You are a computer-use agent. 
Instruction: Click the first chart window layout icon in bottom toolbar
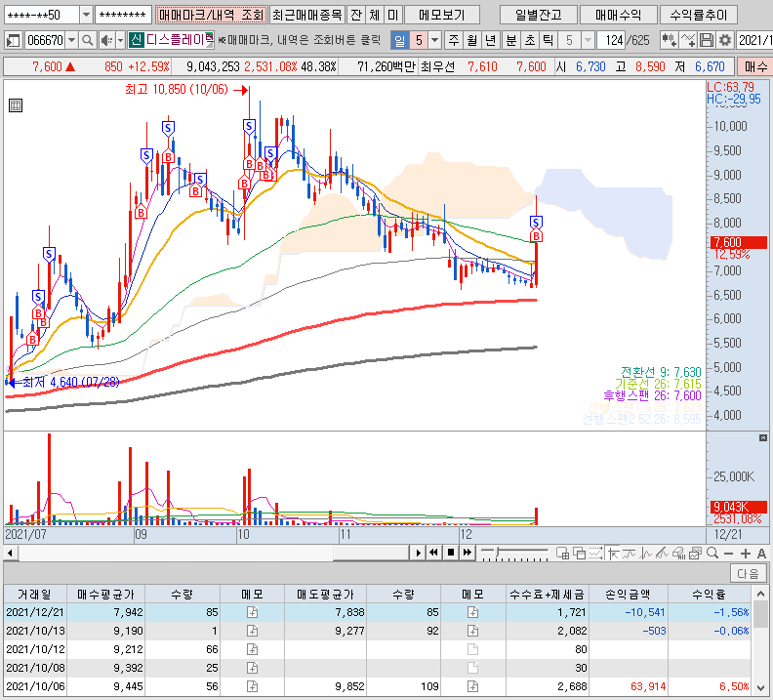click(x=562, y=554)
